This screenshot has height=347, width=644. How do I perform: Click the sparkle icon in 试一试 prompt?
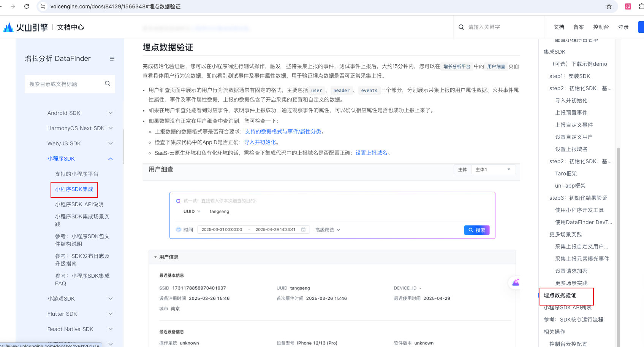[178, 201]
